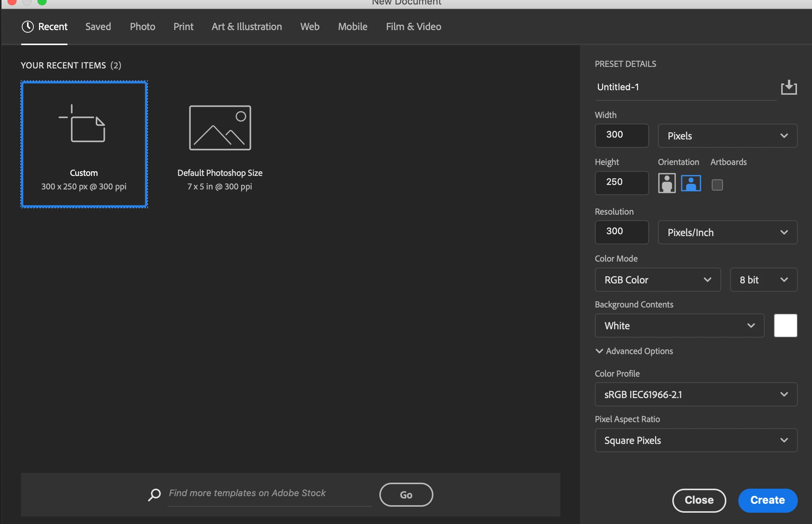Click the save document preset icon

click(x=789, y=88)
